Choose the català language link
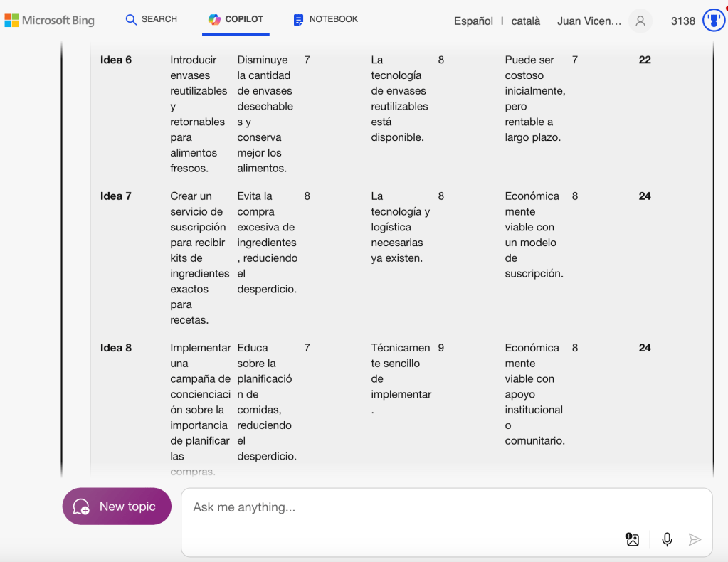The width and height of the screenshot is (728, 562). pyautogui.click(x=526, y=21)
